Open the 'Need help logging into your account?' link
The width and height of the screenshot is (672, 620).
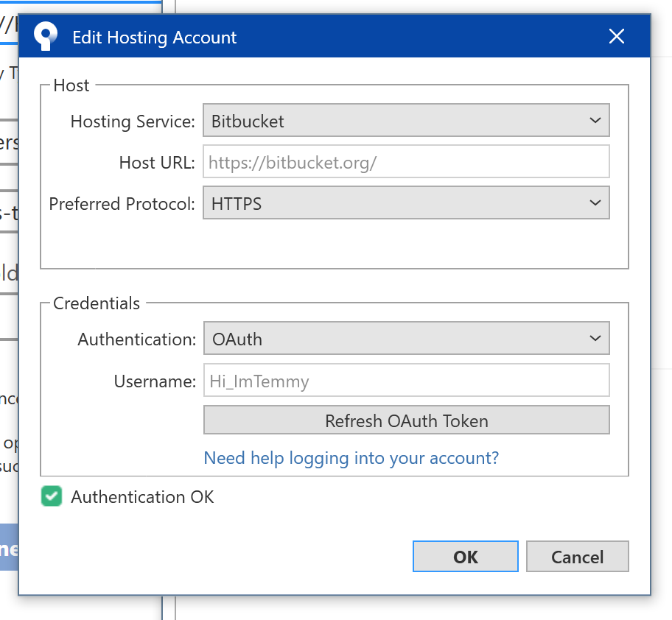click(x=351, y=458)
